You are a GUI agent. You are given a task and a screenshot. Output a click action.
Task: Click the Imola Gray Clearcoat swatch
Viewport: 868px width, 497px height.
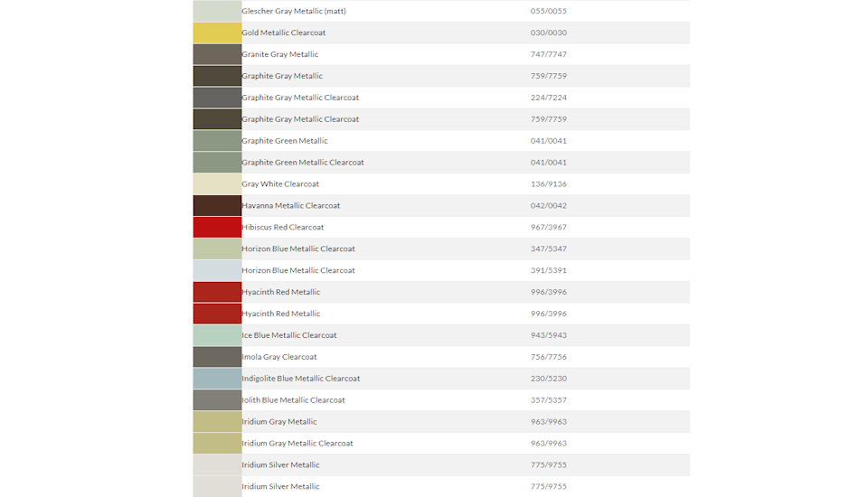217,356
